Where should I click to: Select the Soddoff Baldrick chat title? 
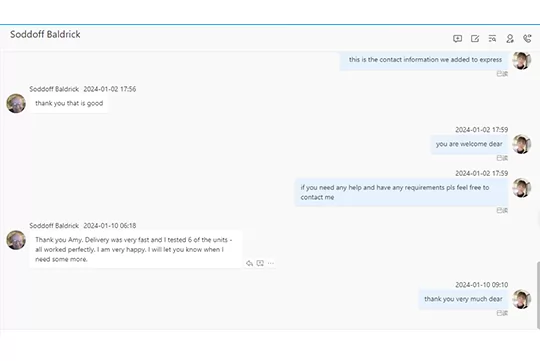tap(45, 34)
